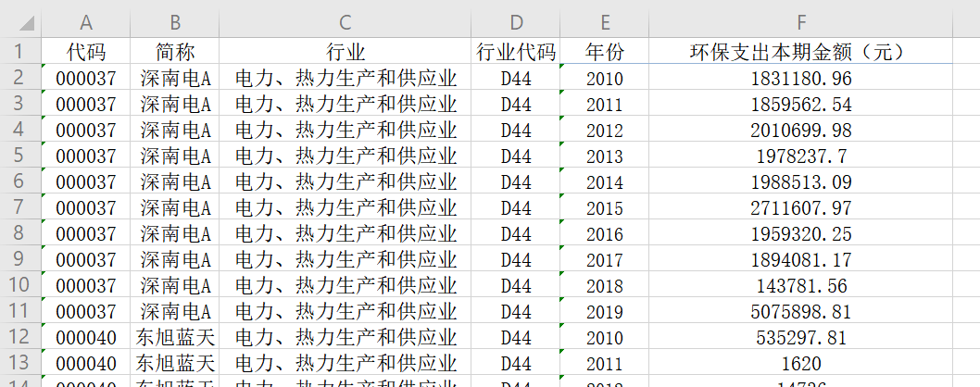Select the value 2010699.98
The height and width of the screenshot is (387, 980).
(801, 130)
